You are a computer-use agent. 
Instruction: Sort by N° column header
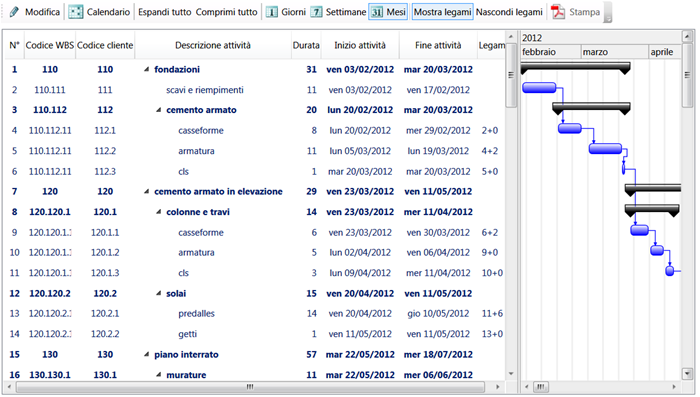(14, 45)
